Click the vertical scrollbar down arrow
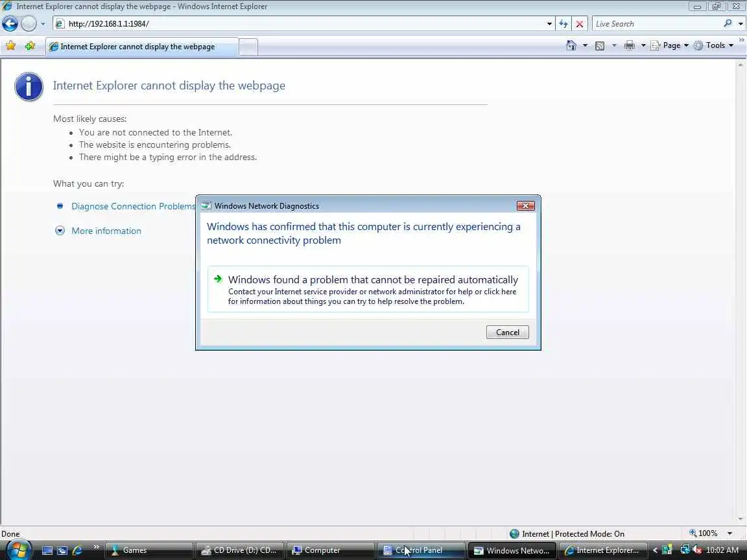The width and height of the screenshot is (747, 560). [741, 520]
